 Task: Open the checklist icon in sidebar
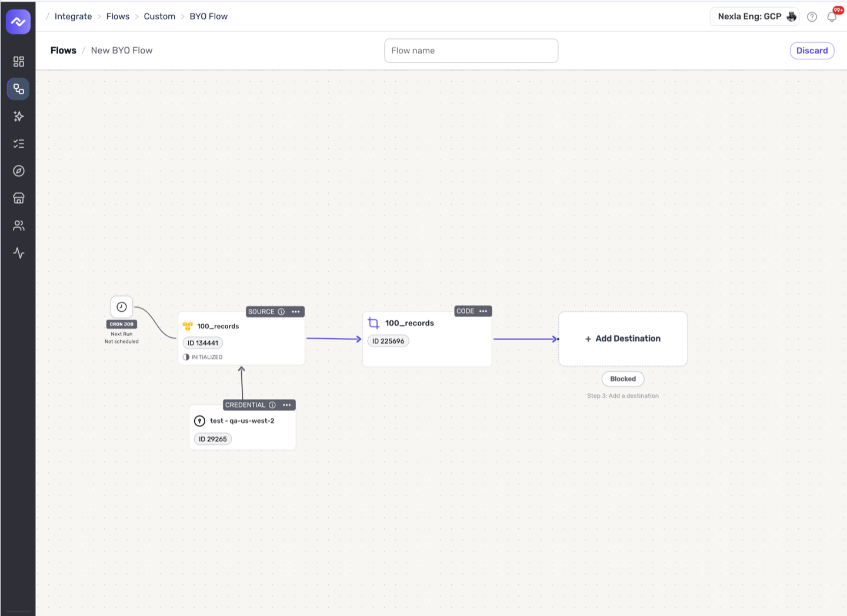pyautogui.click(x=19, y=144)
